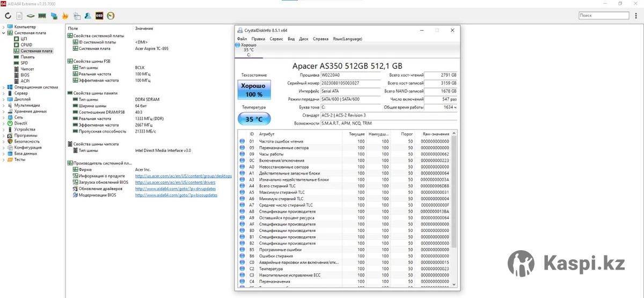The image size is (644, 298).
Task: Open the Язык(Language) menu
Action: pos(347,39)
